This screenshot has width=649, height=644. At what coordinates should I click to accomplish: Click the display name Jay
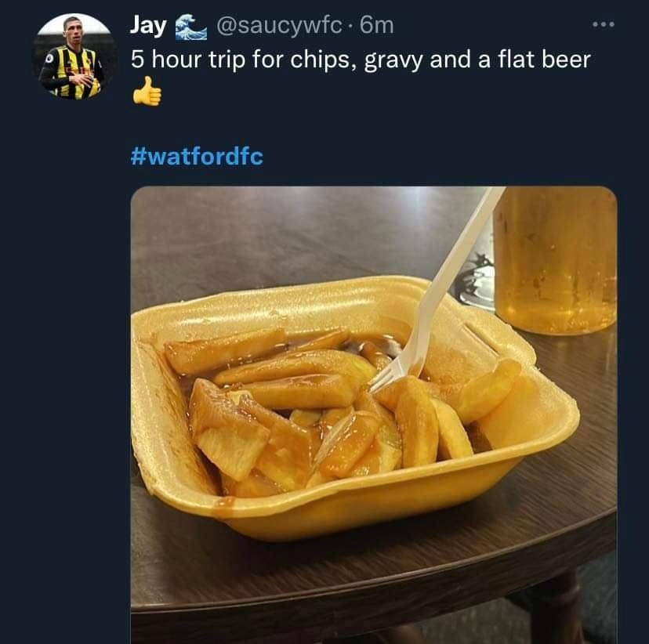tap(148, 27)
